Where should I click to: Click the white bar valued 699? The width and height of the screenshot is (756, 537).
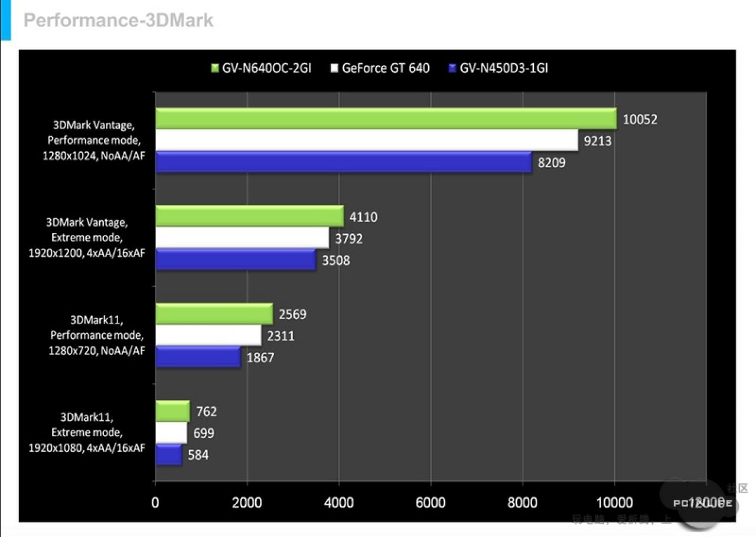pos(172,433)
